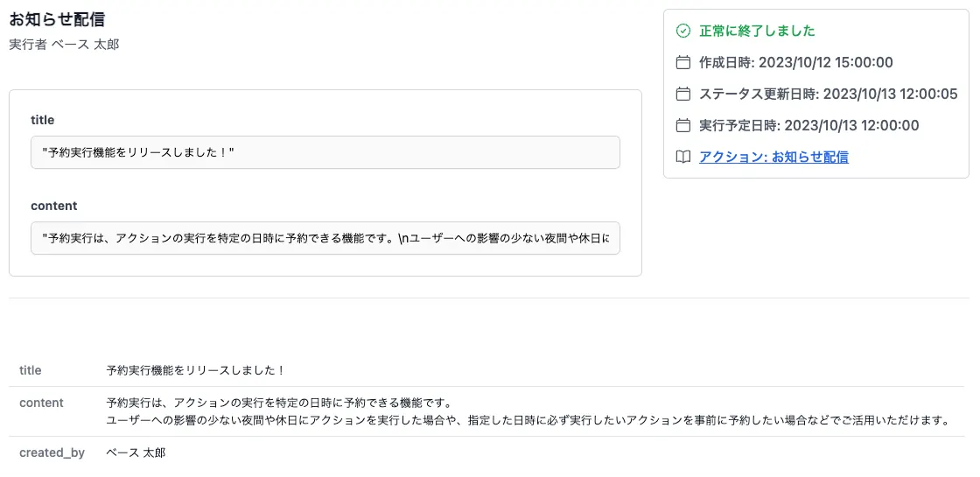Click the 作成日時: 2023/10/12 15:00:00 text
The height and width of the screenshot is (477, 980).
pos(795,62)
